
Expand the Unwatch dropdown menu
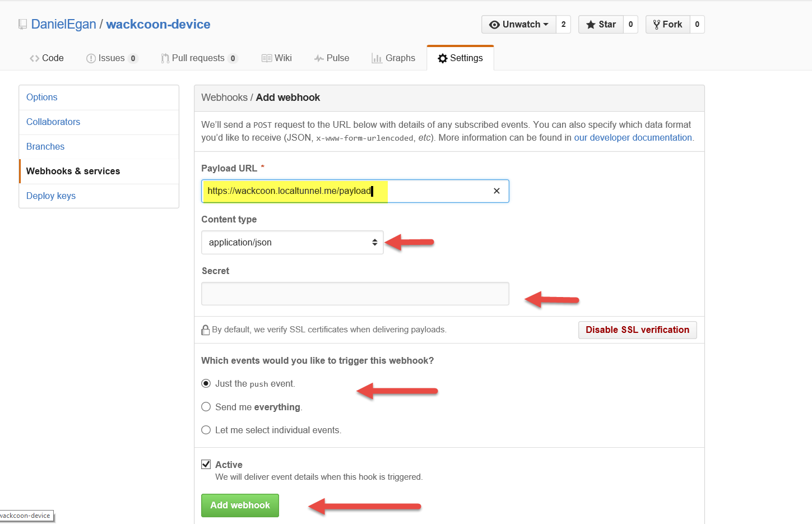pos(519,25)
